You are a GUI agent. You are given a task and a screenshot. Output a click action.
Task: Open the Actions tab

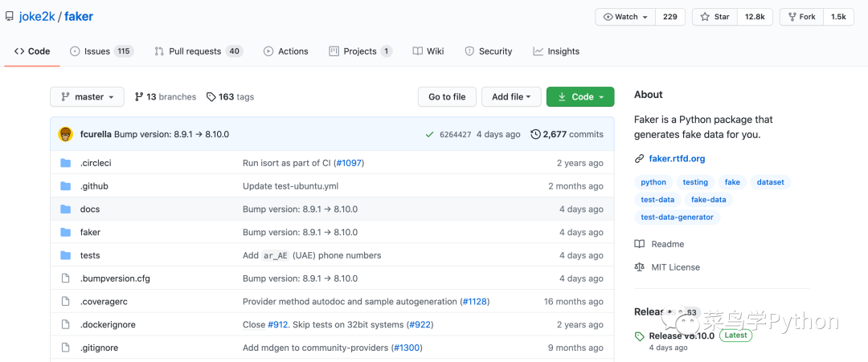[286, 51]
